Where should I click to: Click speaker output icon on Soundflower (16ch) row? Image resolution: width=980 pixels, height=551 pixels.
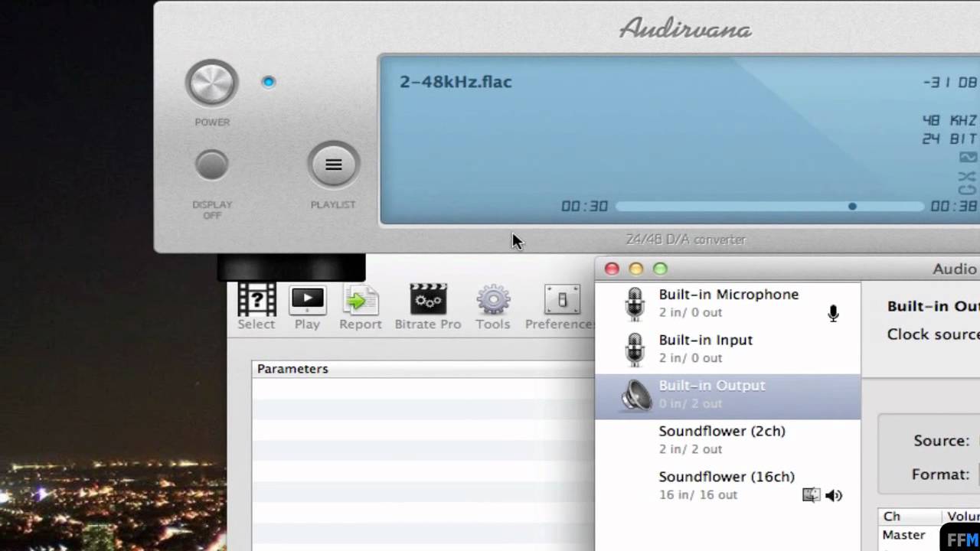[x=835, y=495]
